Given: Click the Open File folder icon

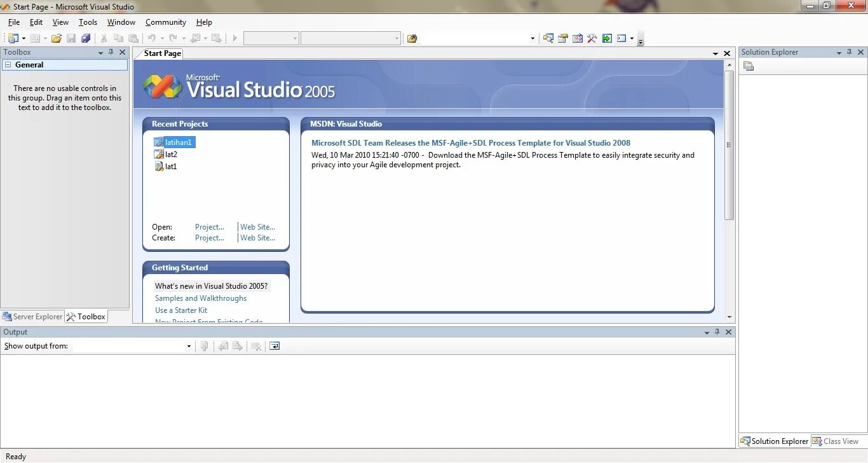Looking at the screenshot, I should click(57, 38).
